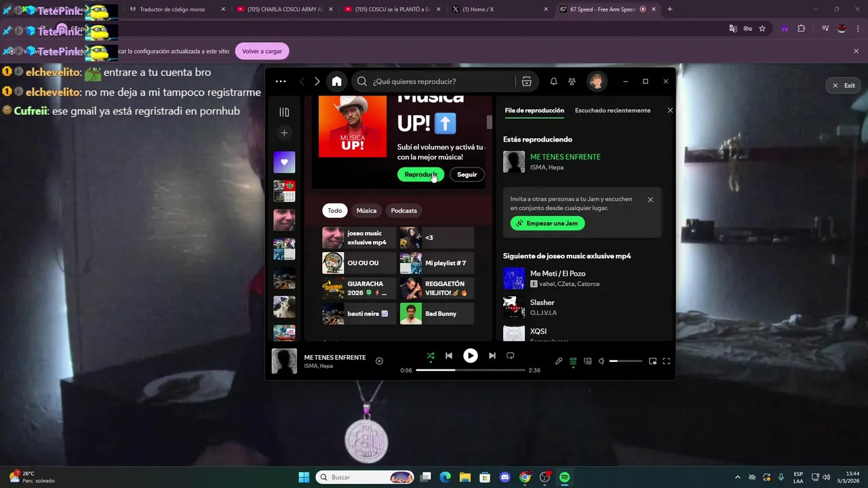Screen dimensions: 868x488
Task: Go forward in Spotify navigation
Action: click(317, 81)
